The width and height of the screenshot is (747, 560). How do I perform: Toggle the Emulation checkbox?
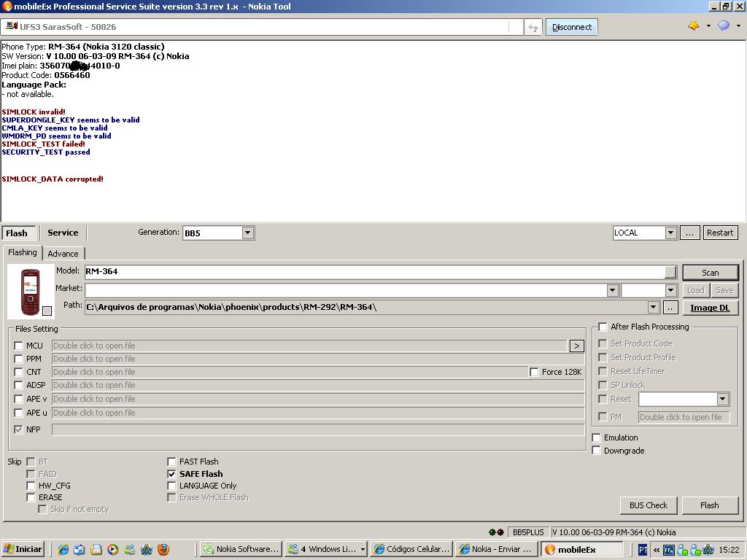(596, 437)
